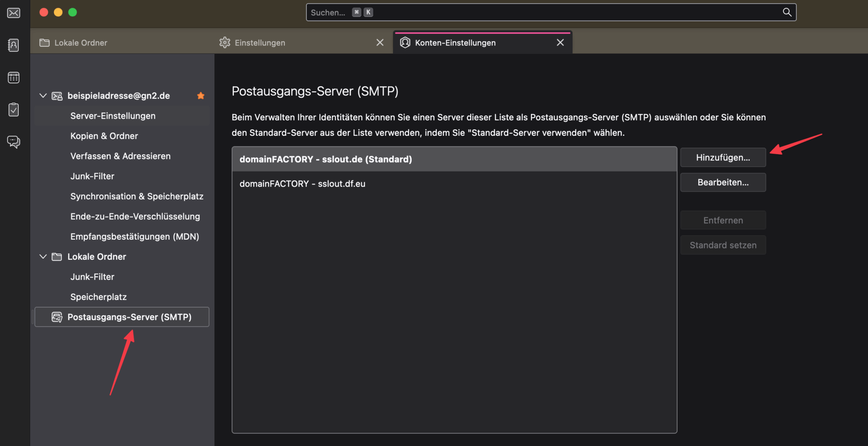Click the folder icon on Lokale Ordner tab
The width and height of the screenshot is (868, 446).
click(45, 43)
